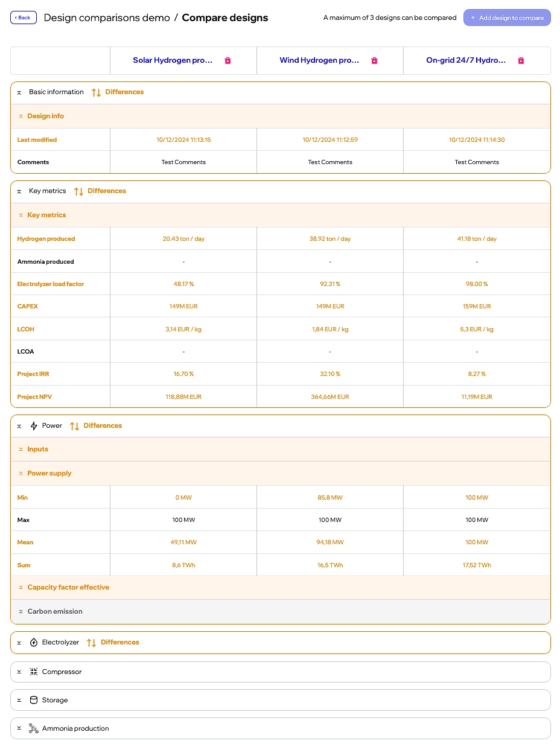Click value 159M EUR CAPEX

477,307
